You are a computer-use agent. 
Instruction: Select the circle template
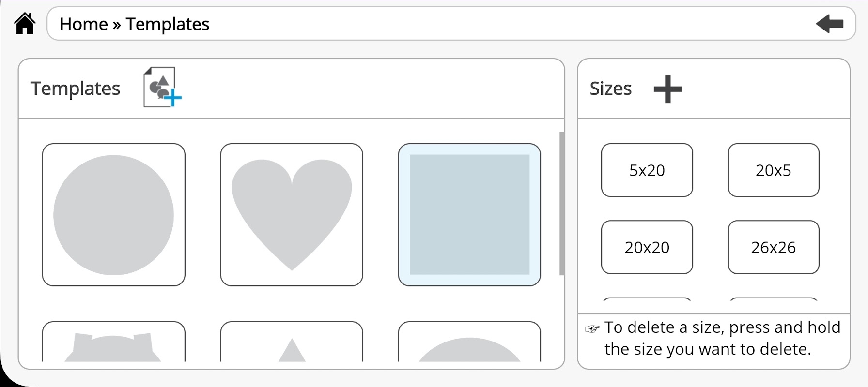pyautogui.click(x=113, y=215)
